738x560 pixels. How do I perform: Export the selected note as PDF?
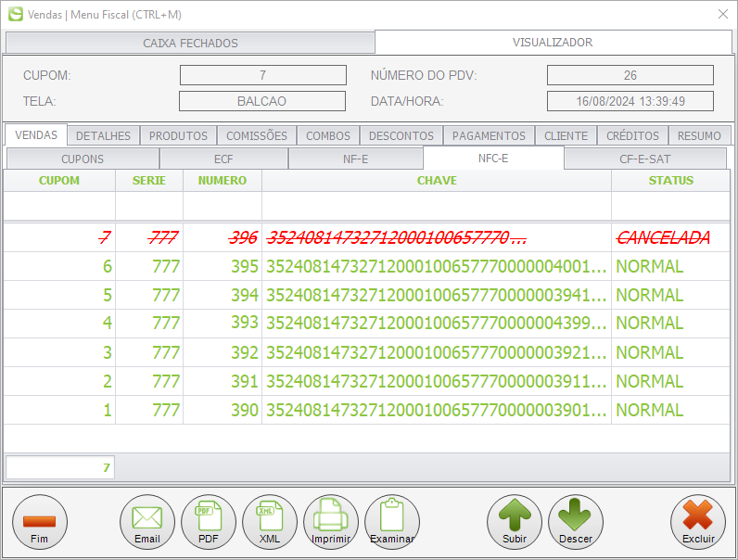[x=209, y=522]
